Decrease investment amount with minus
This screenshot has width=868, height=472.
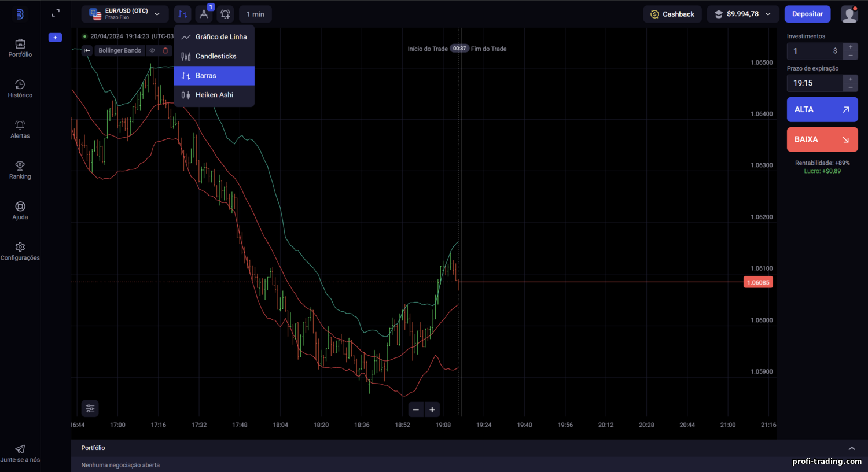851,56
